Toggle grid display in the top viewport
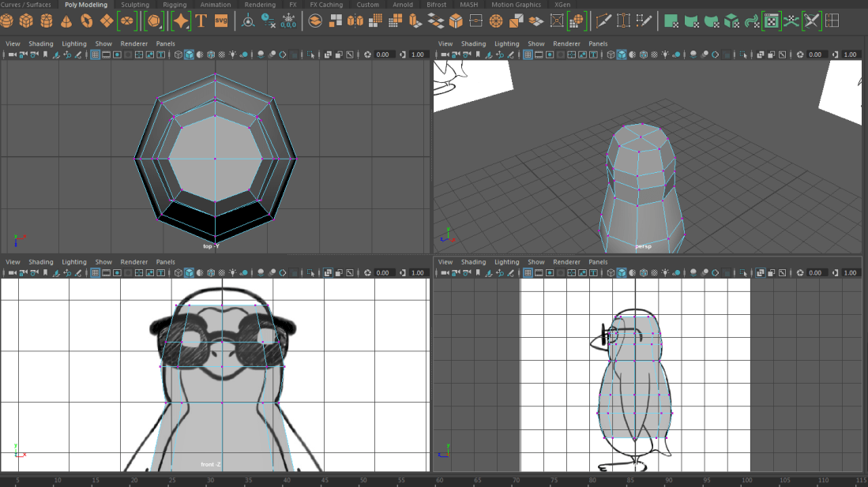Viewport: 868px width, 487px height. (x=95, y=54)
